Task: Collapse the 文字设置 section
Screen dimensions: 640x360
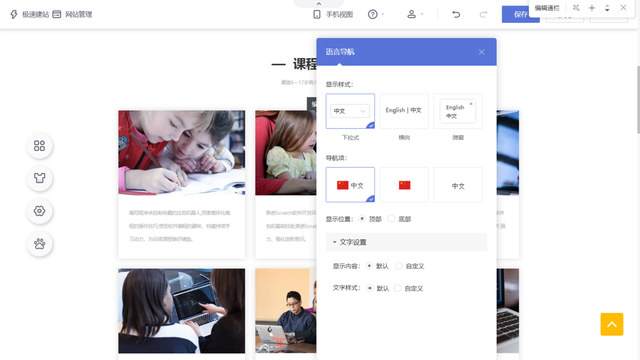Action: click(406, 242)
